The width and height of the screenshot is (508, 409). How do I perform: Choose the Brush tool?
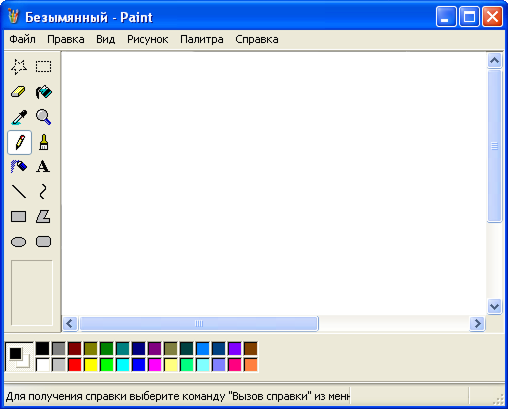(44, 142)
